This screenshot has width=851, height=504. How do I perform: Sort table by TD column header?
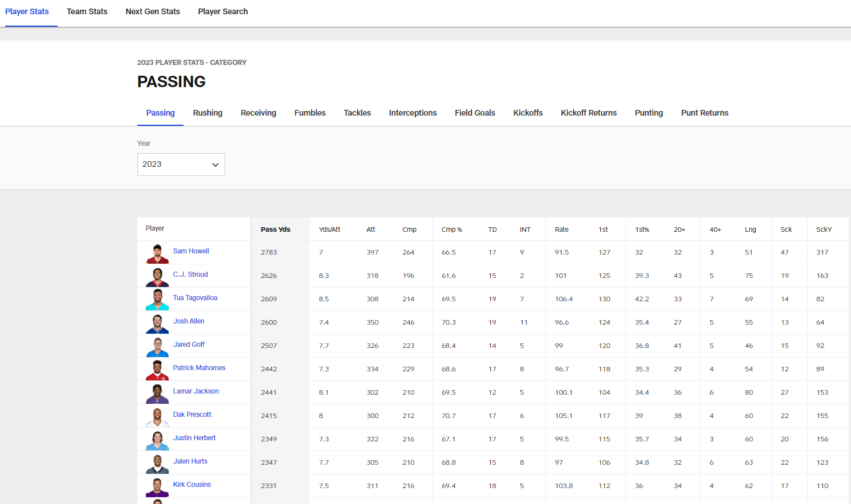[x=492, y=230]
